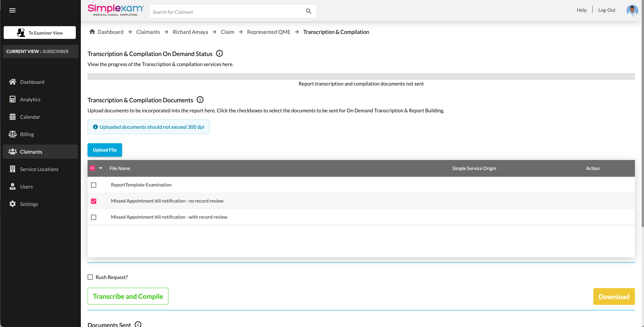Viewport: 644px width, 327px height.
Task: Click the Settings gear icon in sidebar
Action: (13, 204)
